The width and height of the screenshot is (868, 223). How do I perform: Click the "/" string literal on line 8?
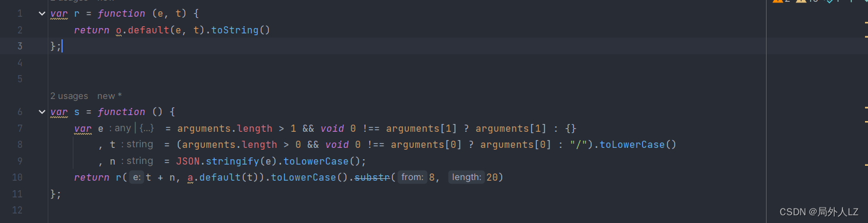coord(578,144)
